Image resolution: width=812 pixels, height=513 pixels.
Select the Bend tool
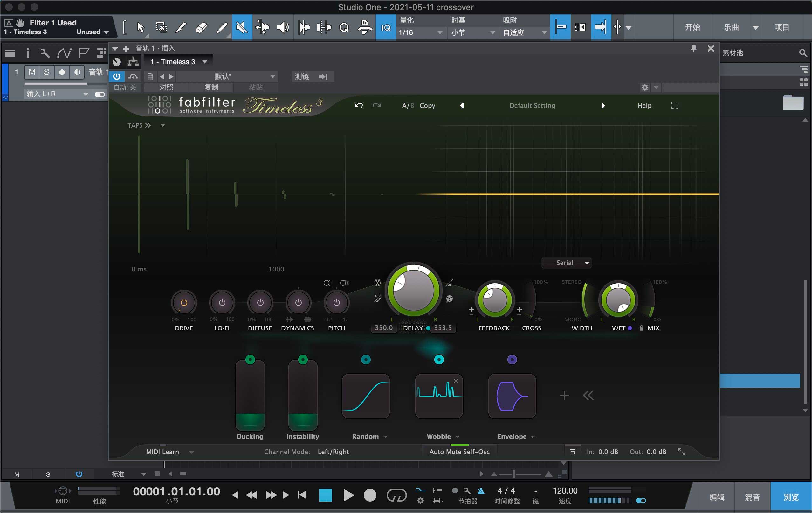click(x=262, y=27)
